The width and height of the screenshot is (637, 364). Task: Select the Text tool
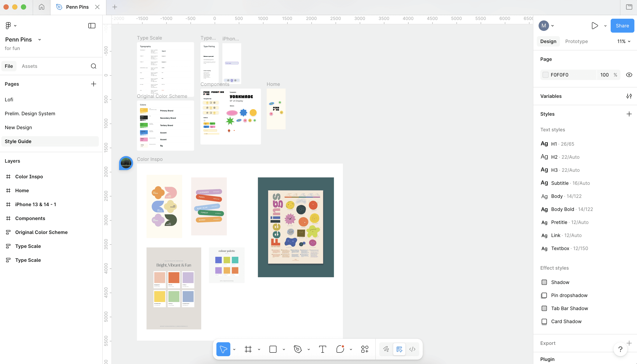[x=322, y=349]
